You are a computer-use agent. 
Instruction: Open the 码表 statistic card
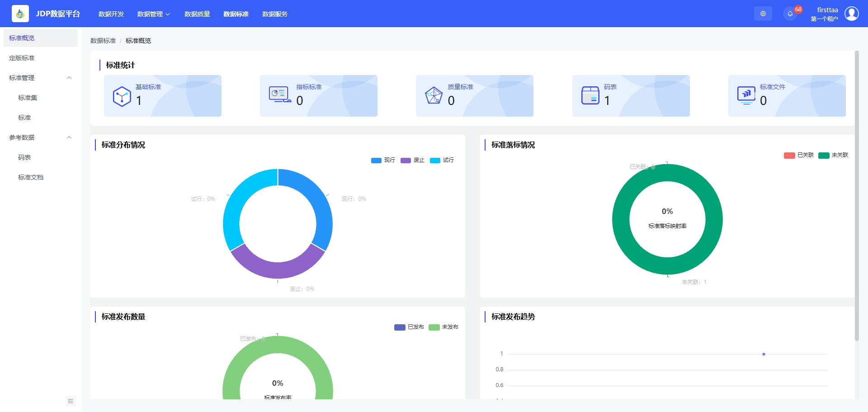631,96
